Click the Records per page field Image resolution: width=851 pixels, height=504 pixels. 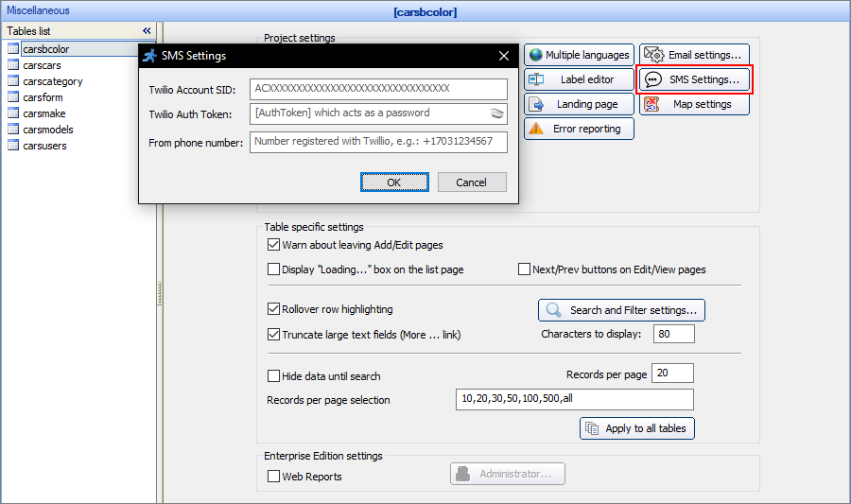tap(672, 374)
